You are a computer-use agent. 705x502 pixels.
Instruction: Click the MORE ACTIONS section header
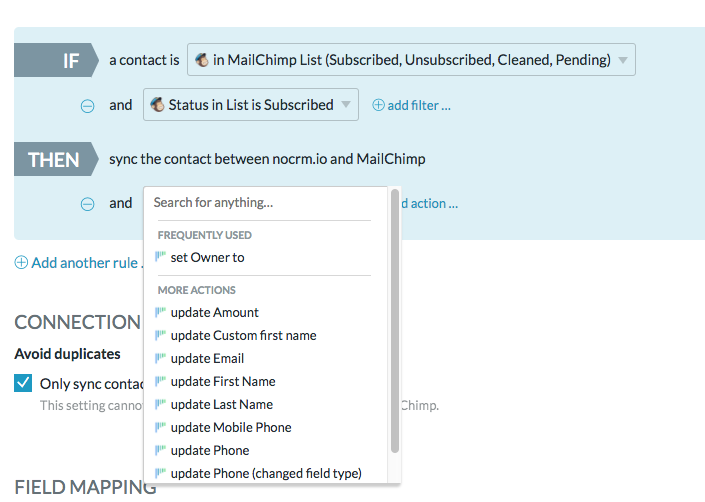pos(196,290)
